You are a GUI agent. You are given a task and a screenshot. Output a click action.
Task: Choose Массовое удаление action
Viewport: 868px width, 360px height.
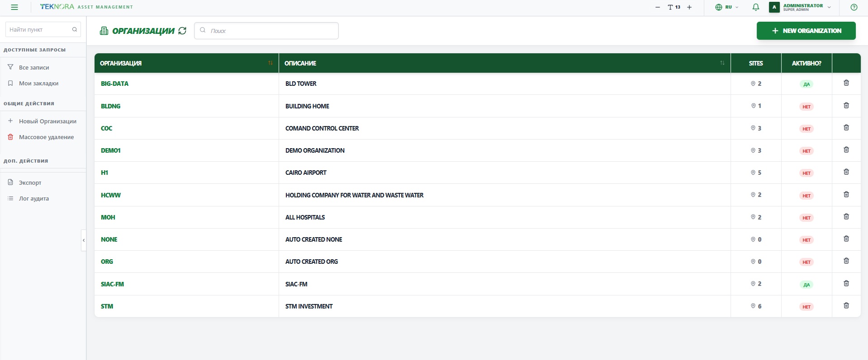click(x=46, y=137)
